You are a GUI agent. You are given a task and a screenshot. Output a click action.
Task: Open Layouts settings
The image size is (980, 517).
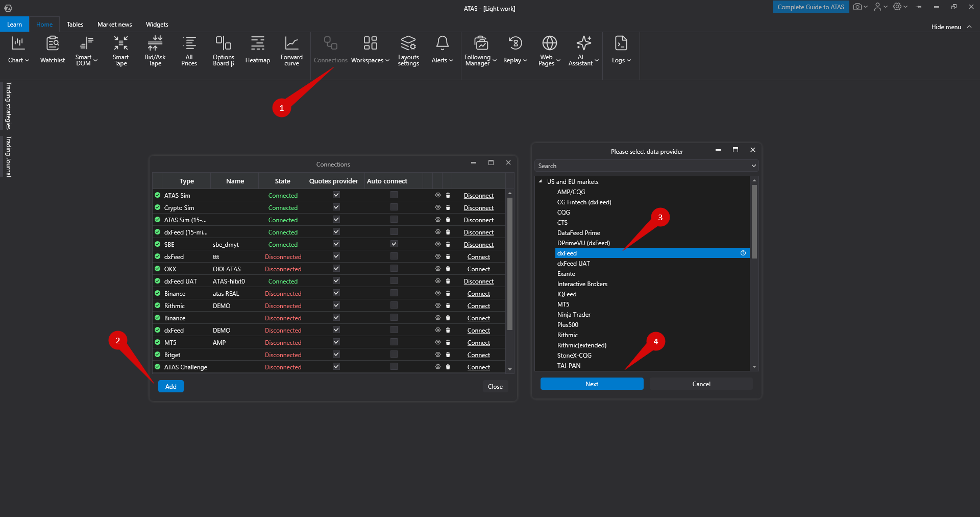408,50
